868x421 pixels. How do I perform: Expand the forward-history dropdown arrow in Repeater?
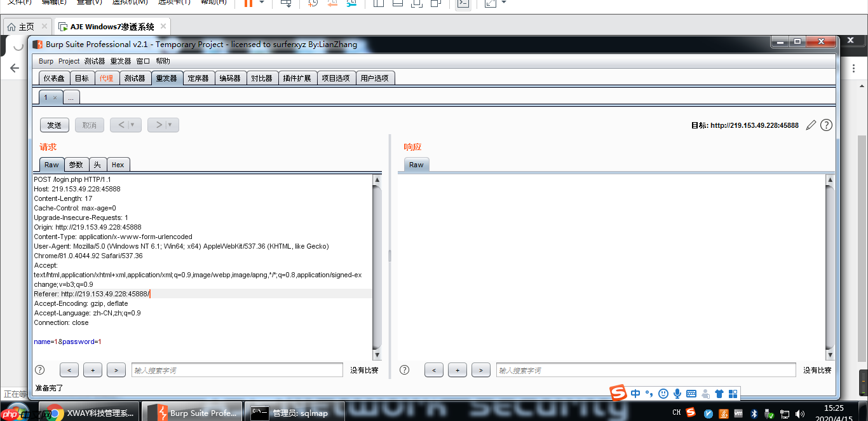170,125
